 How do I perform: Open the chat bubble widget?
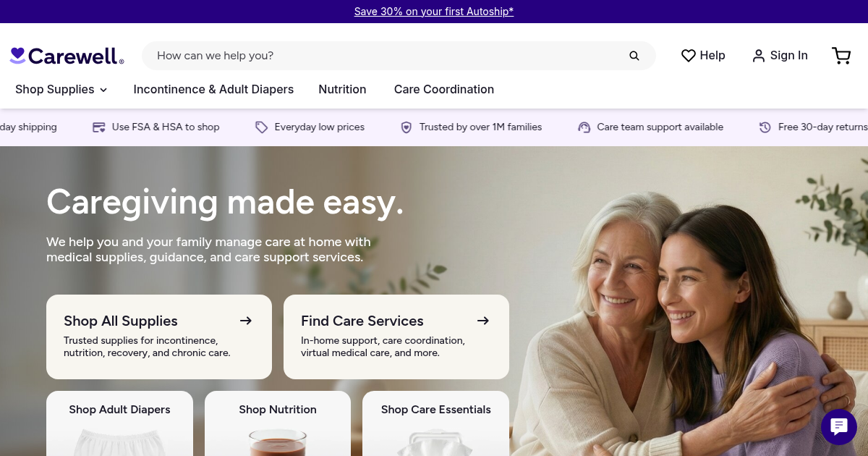click(x=839, y=426)
